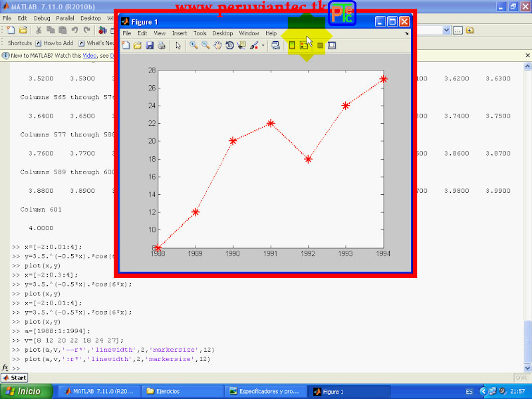The width and height of the screenshot is (532, 399).
Task: Click the MATLAB Start button
Action: tap(14, 378)
